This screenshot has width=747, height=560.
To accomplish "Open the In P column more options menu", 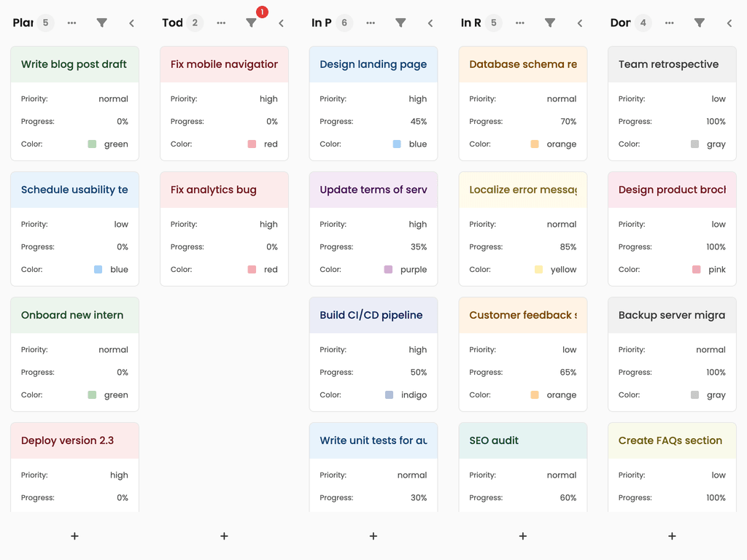I will point(371,23).
